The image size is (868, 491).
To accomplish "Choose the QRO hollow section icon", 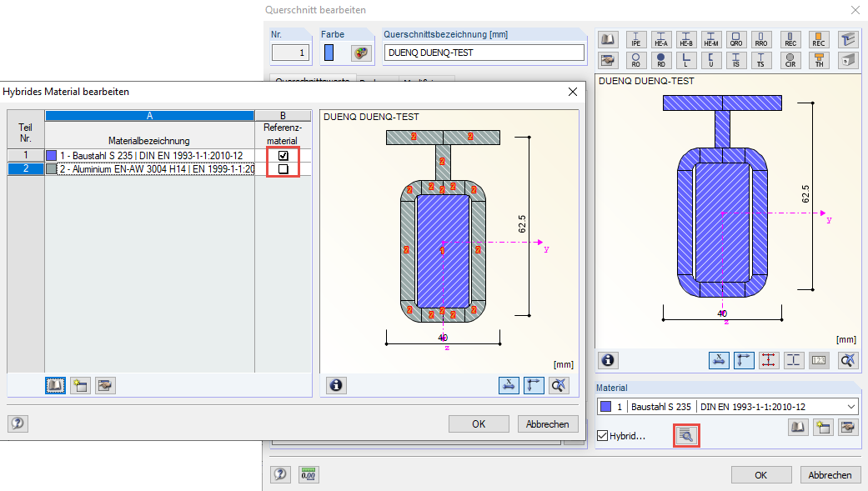I will 735,38.
